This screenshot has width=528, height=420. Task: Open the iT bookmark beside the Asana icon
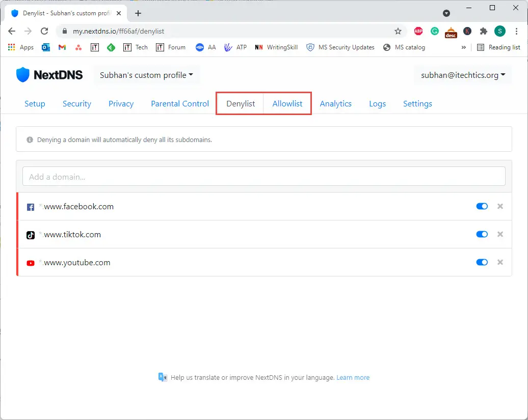point(95,47)
